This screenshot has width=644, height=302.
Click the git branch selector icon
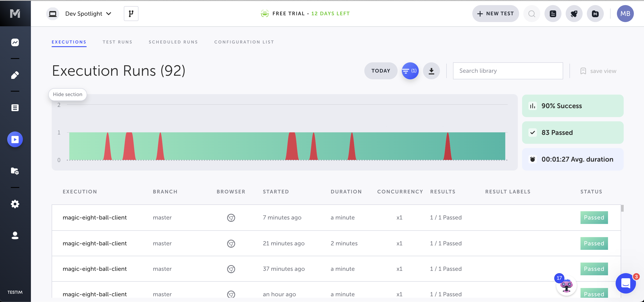[131, 14]
